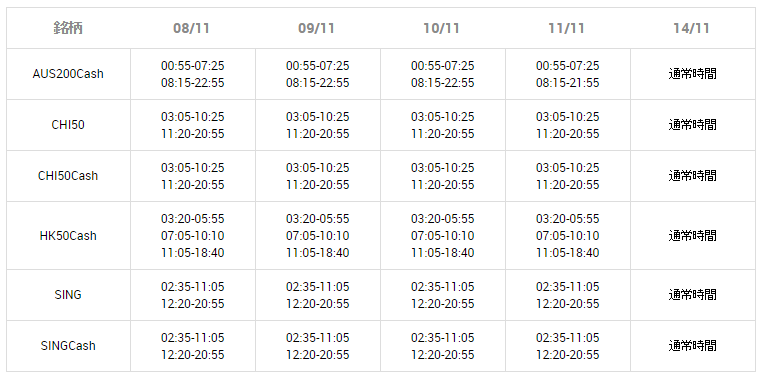This screenshot has width=776, height=387.
Task: Click the 14/11 date header
Action: tap(691, 28)
